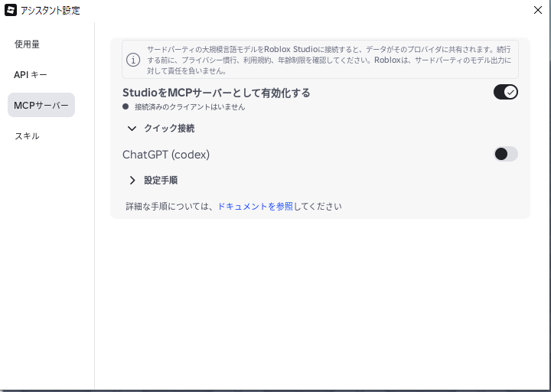
Task: Close the アシスタント設定 window
Action: [x=538, y=10]
